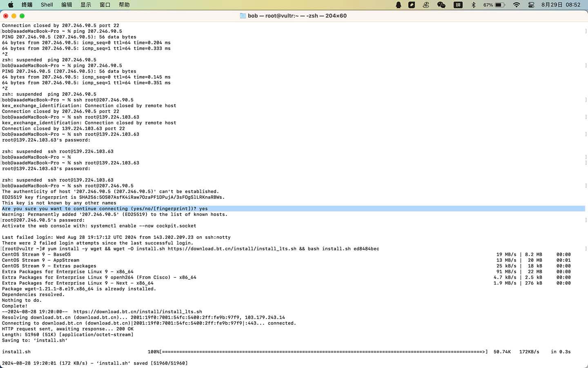Image resolution: width=588 pixels, height=368 pixels.
Task: Click the topmost 'Connection closed by 207.246.90.5 port 22' line
Action: [60, 25]
